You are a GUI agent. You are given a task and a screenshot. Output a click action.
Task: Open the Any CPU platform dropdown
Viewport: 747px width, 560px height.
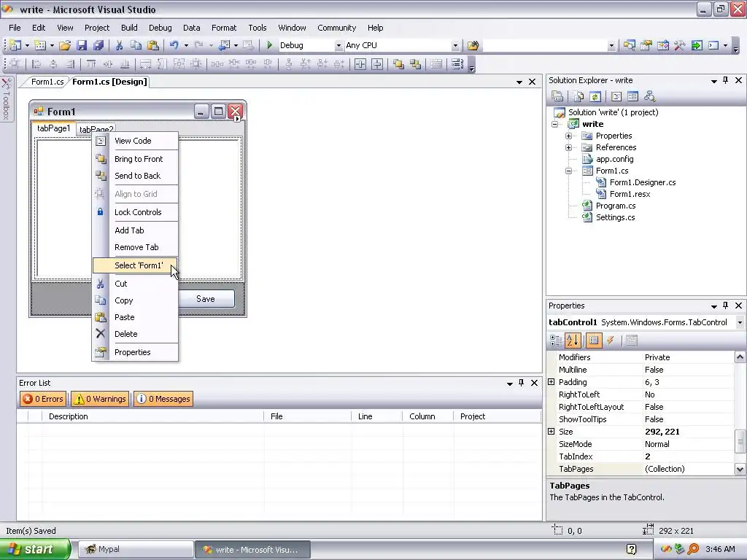455,46
